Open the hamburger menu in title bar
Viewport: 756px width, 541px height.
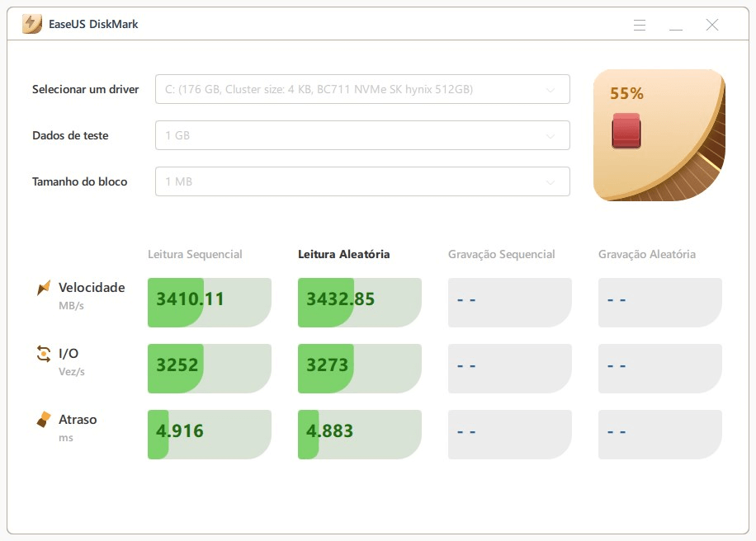click(x=640, y=25)
